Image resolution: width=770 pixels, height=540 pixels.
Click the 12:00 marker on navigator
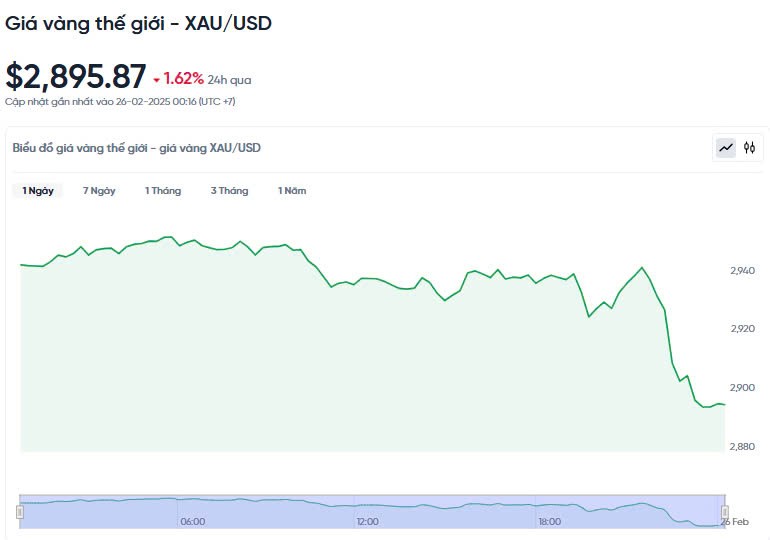(x=367, y=522)
